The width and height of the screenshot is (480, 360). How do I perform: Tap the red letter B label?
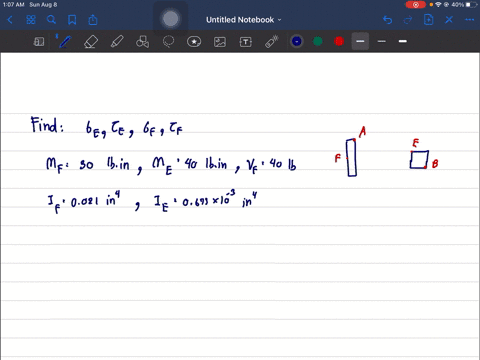click(x=435, y=164)
